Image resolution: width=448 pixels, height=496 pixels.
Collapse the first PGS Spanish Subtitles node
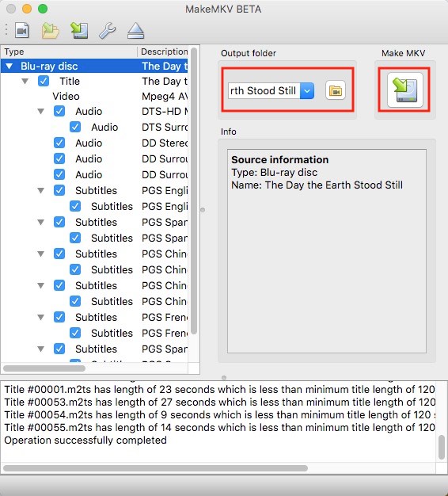pos(40,222)
